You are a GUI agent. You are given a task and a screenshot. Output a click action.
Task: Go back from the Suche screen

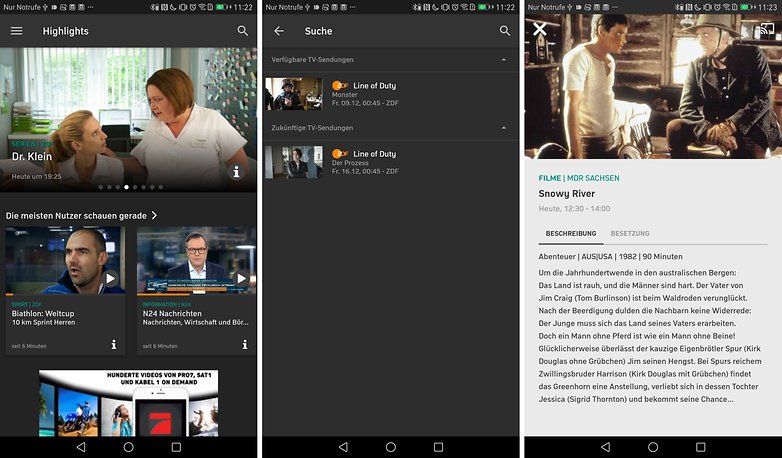pyautogui.click(x=279, y=31)
